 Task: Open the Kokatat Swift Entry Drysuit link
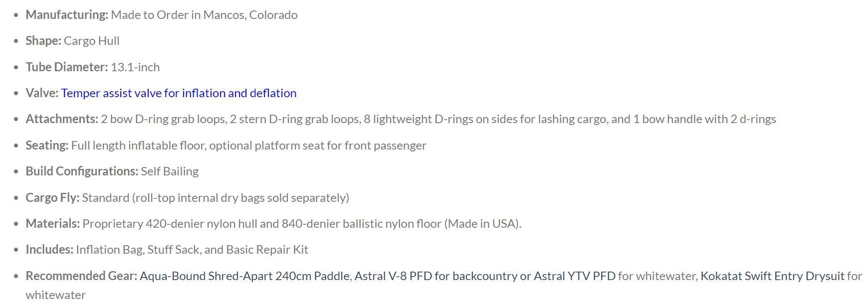[772, 276]
